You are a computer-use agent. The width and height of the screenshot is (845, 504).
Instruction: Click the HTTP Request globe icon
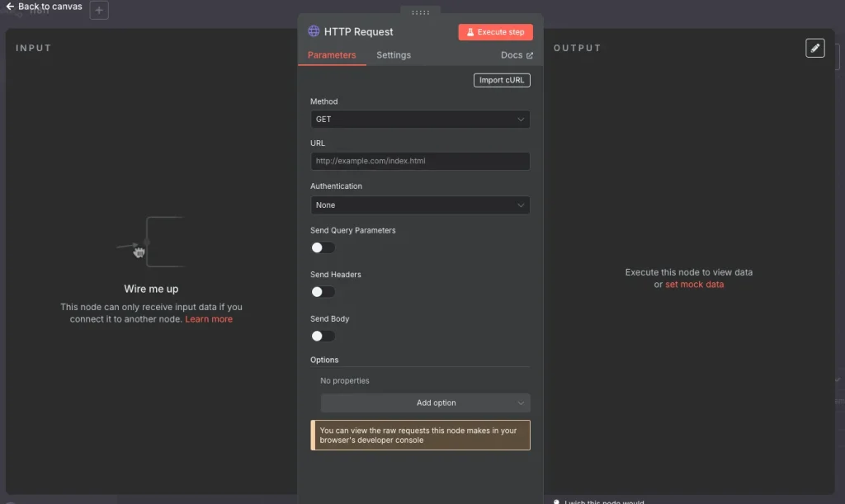(x=314, y=31)
